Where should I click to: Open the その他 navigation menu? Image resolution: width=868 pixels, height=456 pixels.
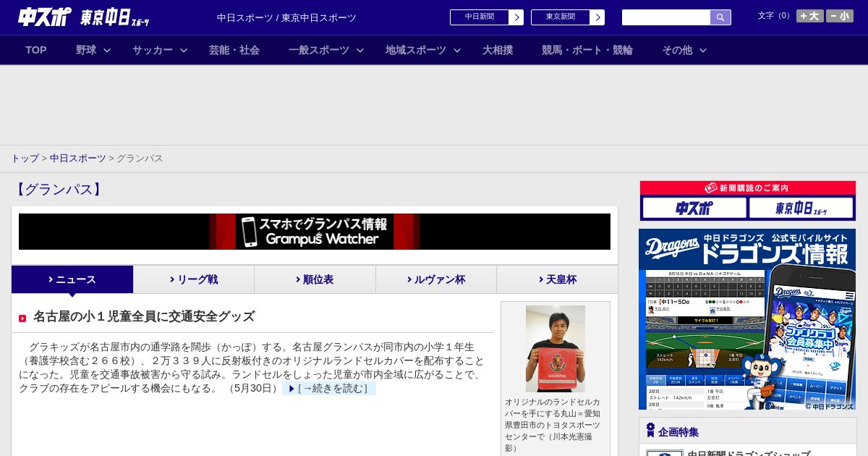(x=677, y=50)
